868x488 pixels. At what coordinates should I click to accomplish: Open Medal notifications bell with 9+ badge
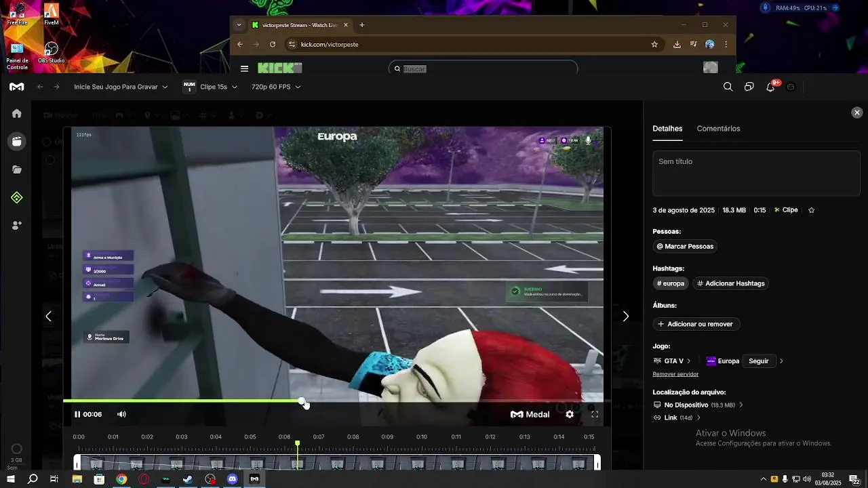pyautogui.click(x=770, y=87)
